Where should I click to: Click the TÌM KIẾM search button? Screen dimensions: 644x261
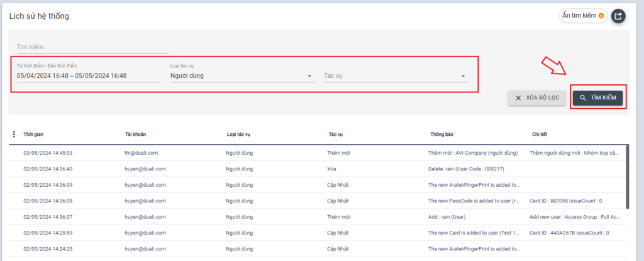click(597, 97)
